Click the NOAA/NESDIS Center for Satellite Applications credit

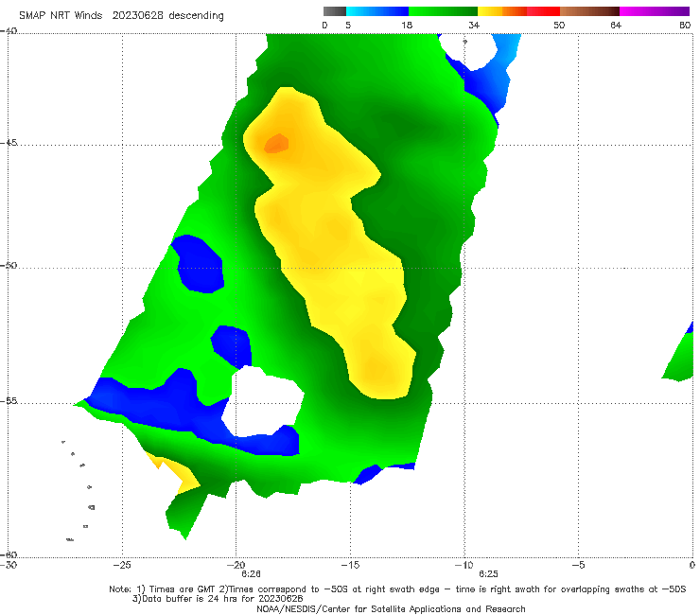[391, 608]
